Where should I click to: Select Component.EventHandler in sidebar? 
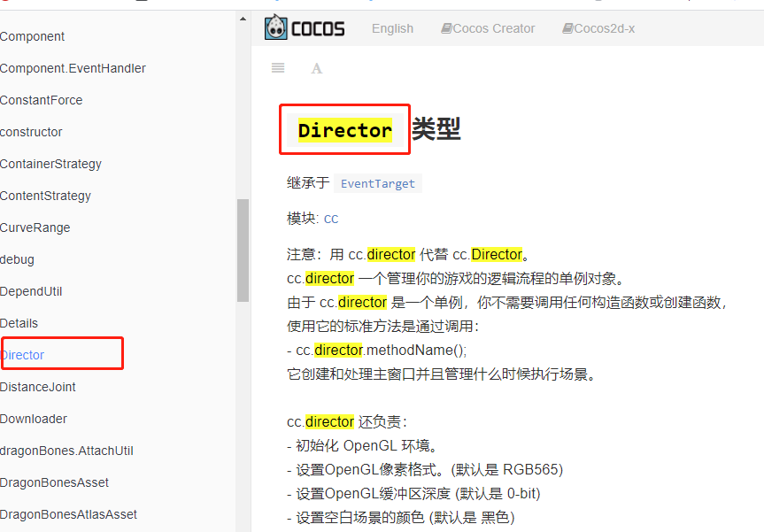(73, 68)
